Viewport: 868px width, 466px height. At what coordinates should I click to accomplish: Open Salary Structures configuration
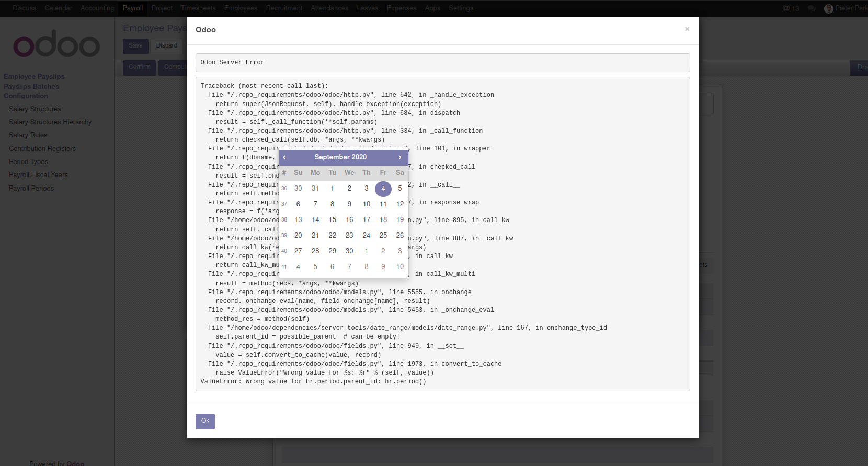[x=35, y=109]
